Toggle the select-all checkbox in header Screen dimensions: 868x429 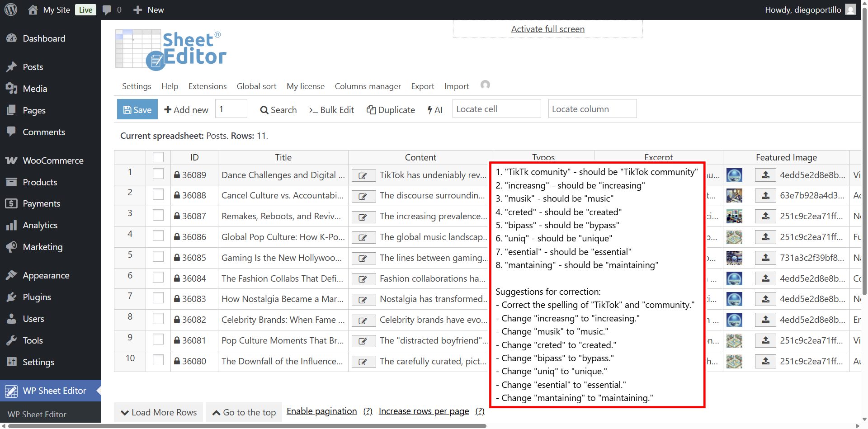point(158,157)
